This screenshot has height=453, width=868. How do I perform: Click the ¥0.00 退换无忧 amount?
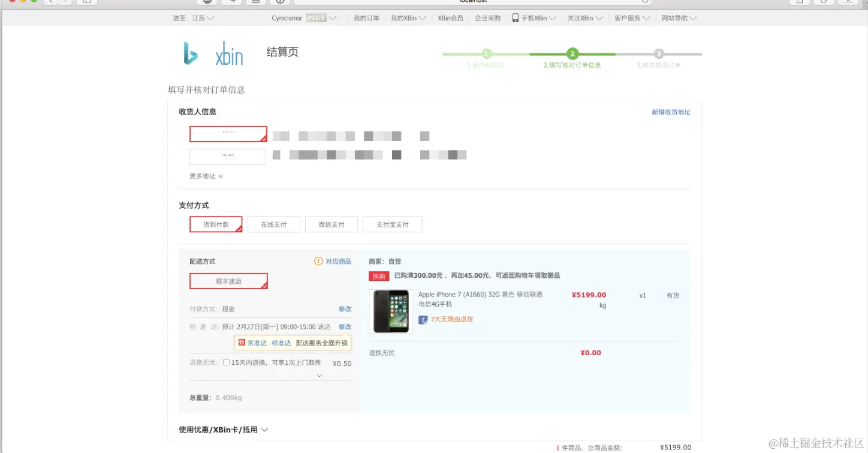(x=590, y=353)
